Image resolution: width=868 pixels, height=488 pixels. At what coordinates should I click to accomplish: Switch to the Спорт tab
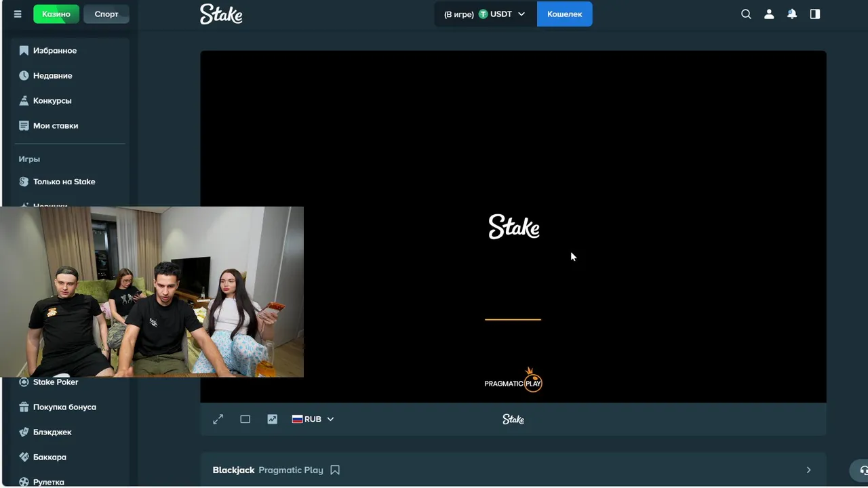tap(106, 14)
